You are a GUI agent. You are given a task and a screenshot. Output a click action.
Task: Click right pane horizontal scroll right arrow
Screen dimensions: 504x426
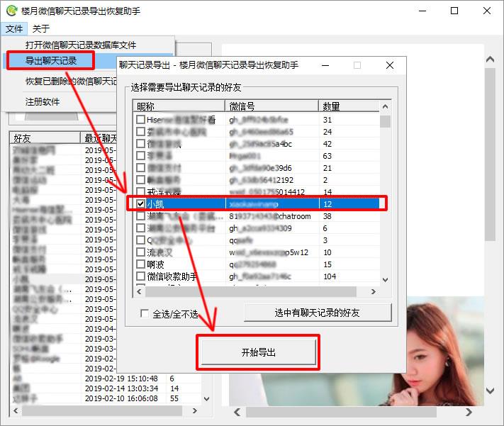coord(469,412)
